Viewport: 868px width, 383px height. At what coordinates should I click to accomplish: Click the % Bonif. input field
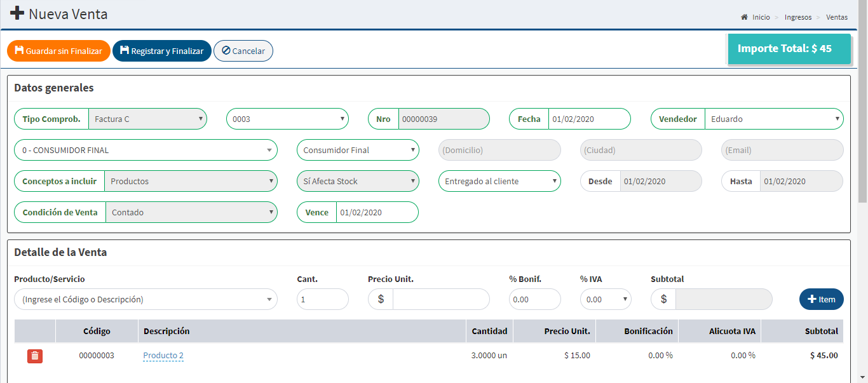pyautogui.click(x=535, y=299)
